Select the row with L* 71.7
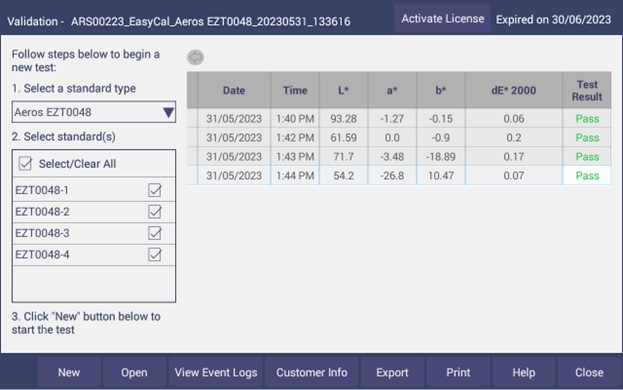623x390 pixels. point(399,156)
